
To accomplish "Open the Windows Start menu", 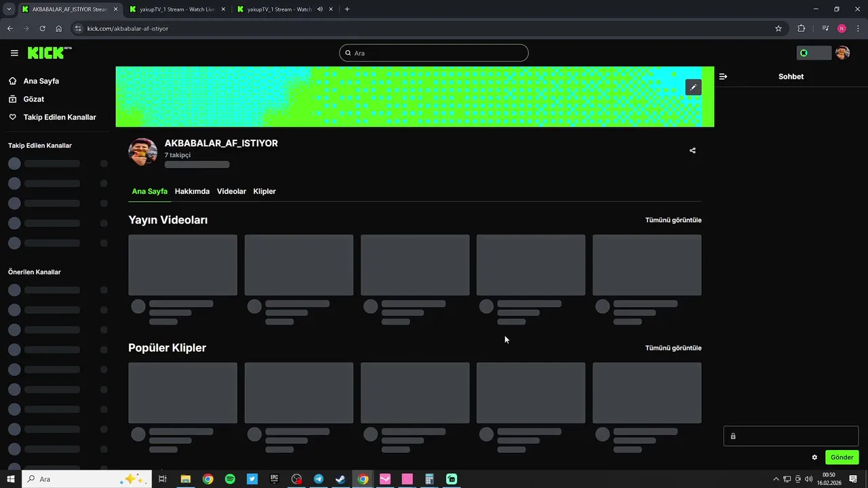I will pos(11,479).
